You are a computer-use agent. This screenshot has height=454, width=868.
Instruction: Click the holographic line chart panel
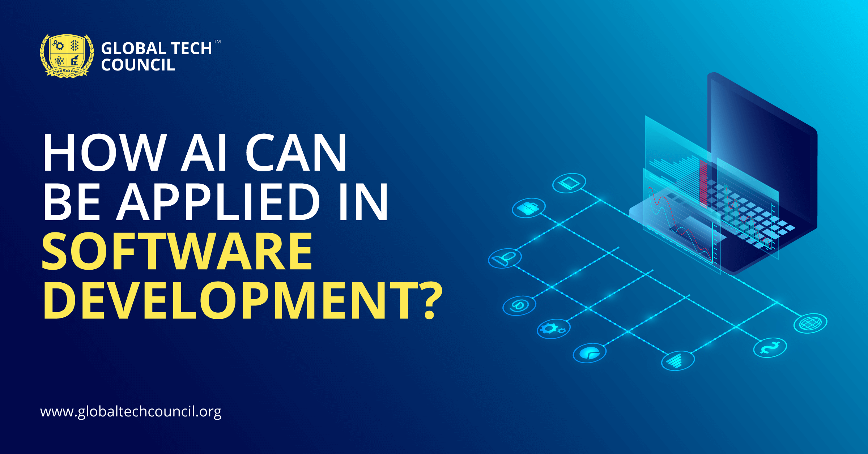click(682, 220)
